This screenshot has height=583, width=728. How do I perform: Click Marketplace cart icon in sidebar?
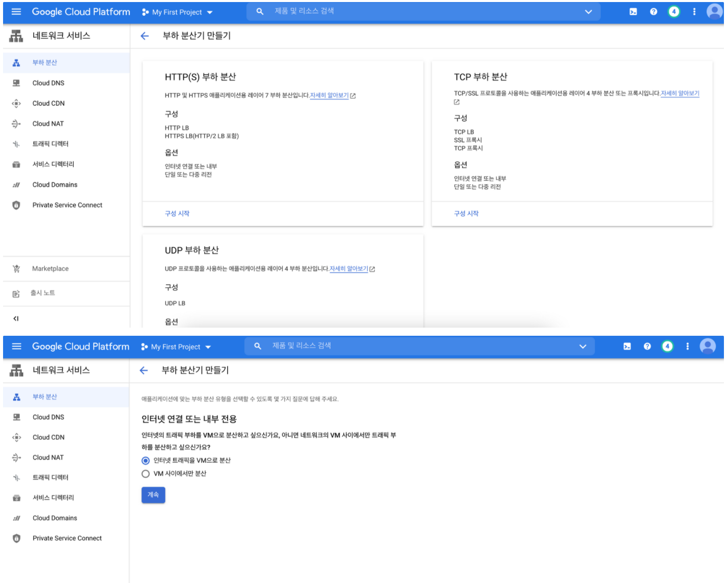point(16,269)
